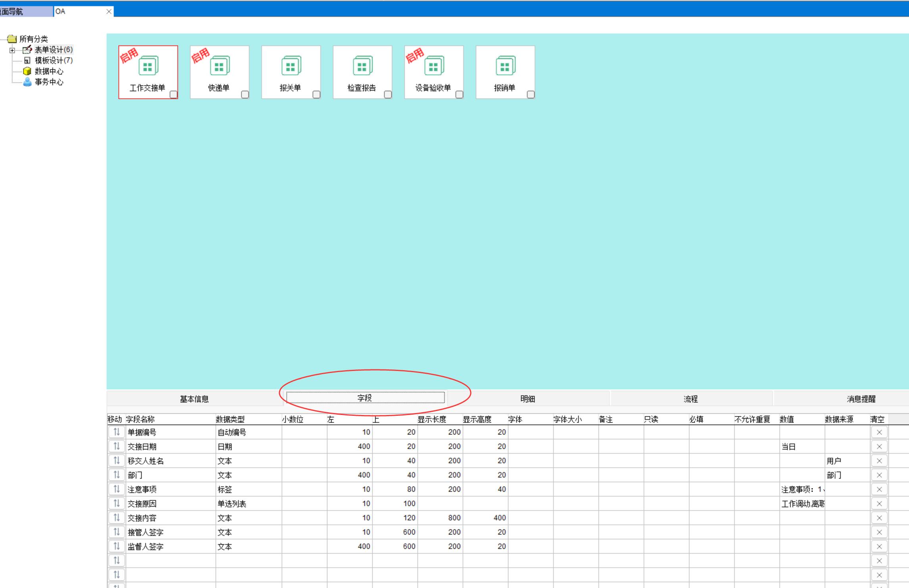Click move arrows for 单据编号 row
The height and width of the screenshot is (588, 909).
click(x=116, y=432)
